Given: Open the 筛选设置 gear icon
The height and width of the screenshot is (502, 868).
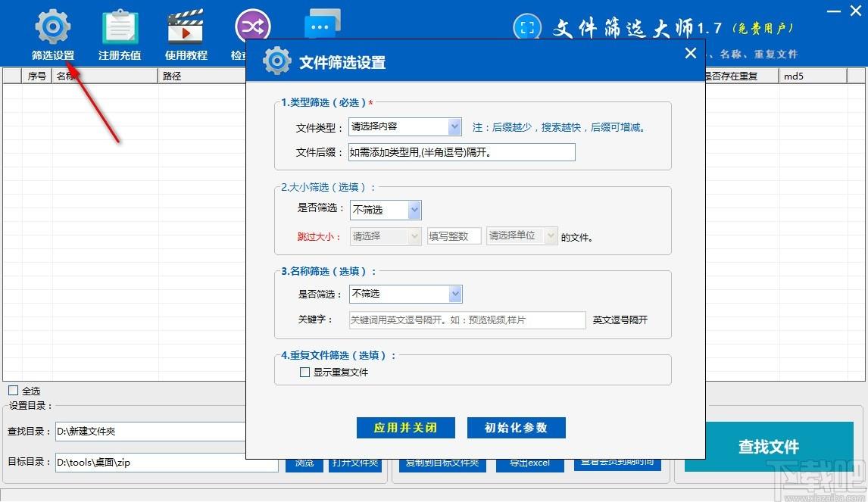Looking at the screenshot, I should (52, 26).
